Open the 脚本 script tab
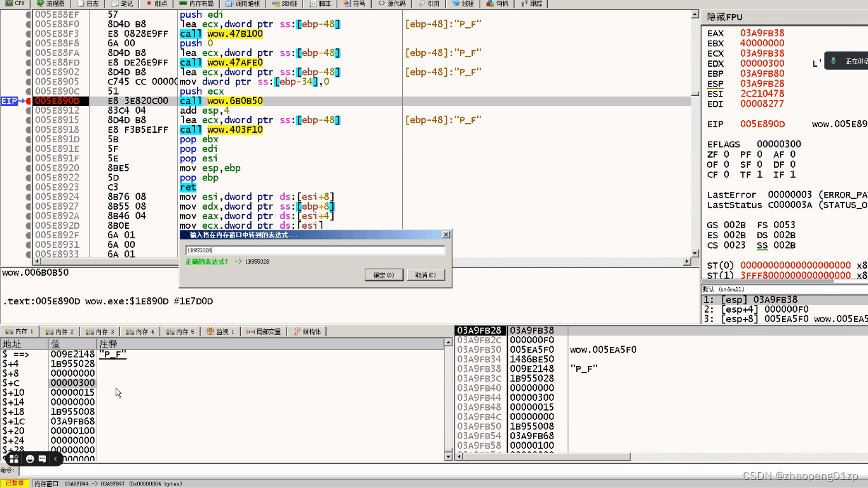 (322, 3)
